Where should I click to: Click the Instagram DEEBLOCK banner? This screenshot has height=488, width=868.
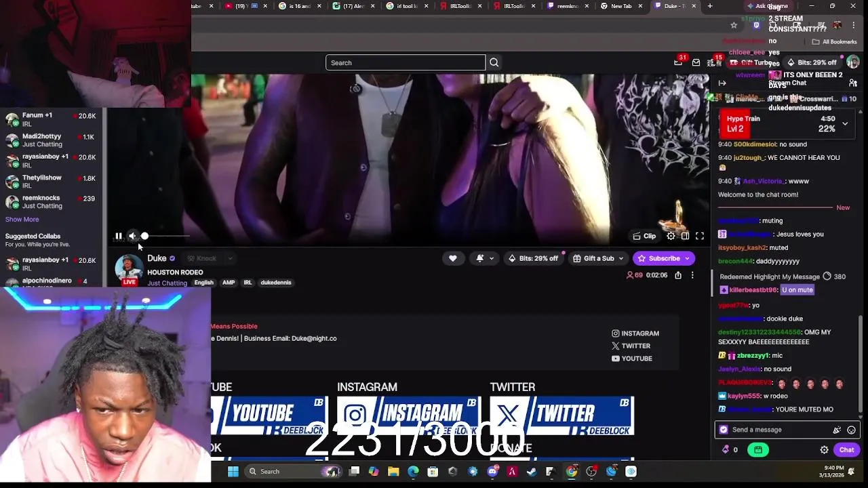[409, 415]
